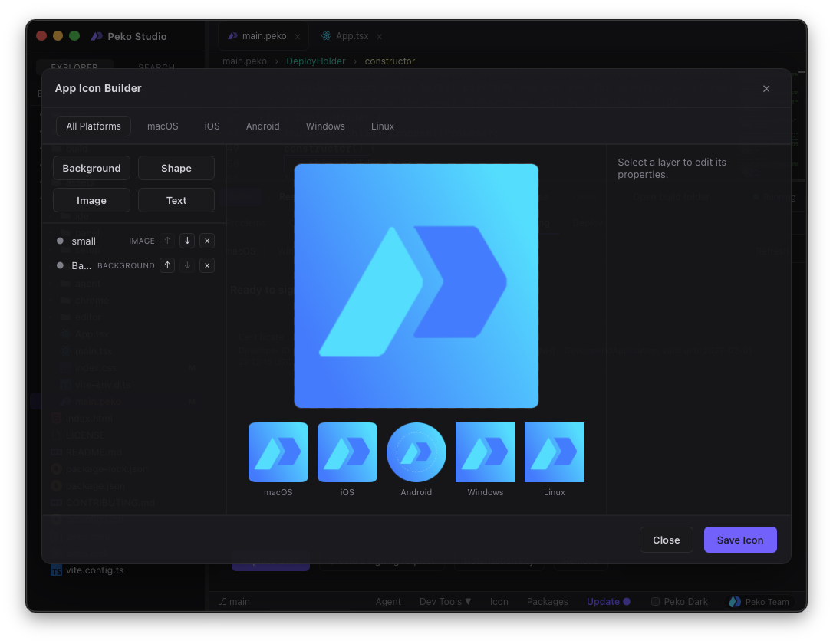833x644 pixels.
Task: Click the large icon preview canvas
Action: (x=416, y=286)
